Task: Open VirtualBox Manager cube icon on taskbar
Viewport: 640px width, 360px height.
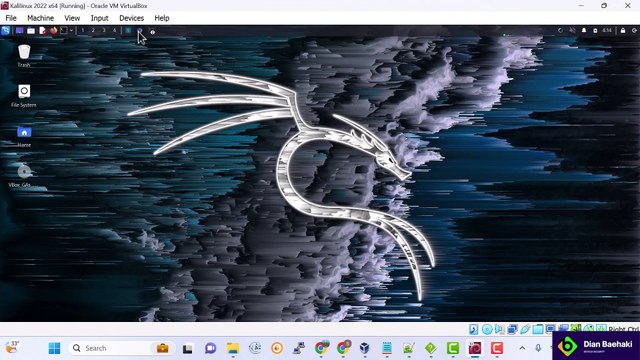Action: tap(364, 348)
